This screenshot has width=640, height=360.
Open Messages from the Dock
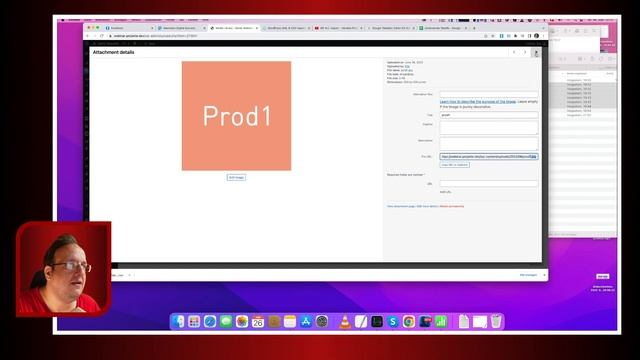click(x=226, y=322)
